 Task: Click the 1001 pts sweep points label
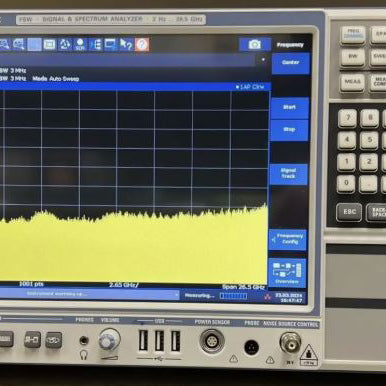(31, 284)
